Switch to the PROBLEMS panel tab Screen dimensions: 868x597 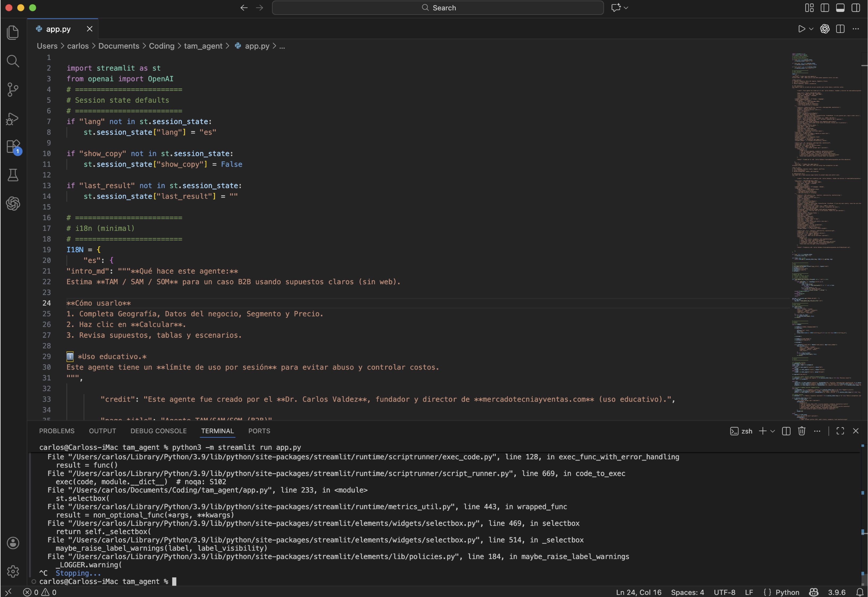tap(57, 431)
